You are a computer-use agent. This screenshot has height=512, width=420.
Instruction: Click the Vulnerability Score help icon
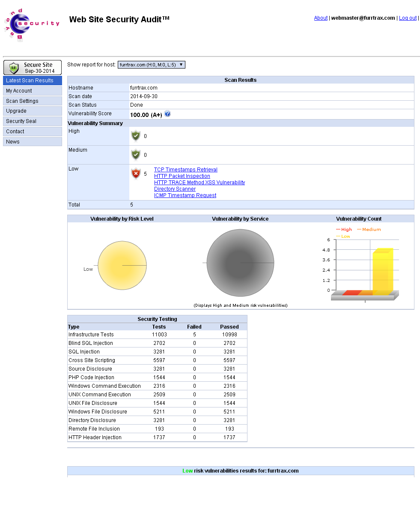(167, 114)
